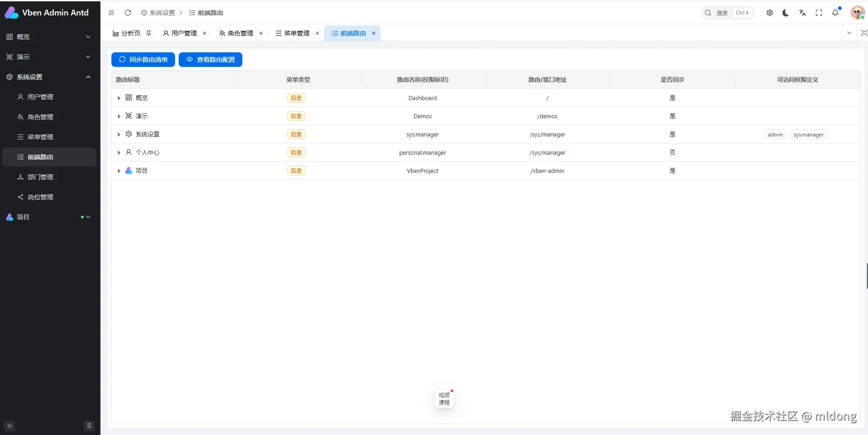Switch to the 分析页 tab

130,33
